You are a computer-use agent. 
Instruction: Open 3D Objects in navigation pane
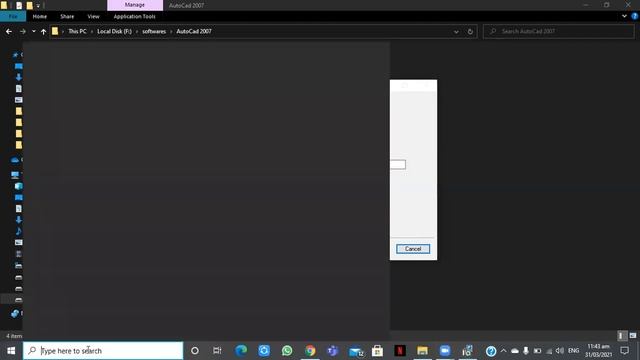click(x=19, y=186)
